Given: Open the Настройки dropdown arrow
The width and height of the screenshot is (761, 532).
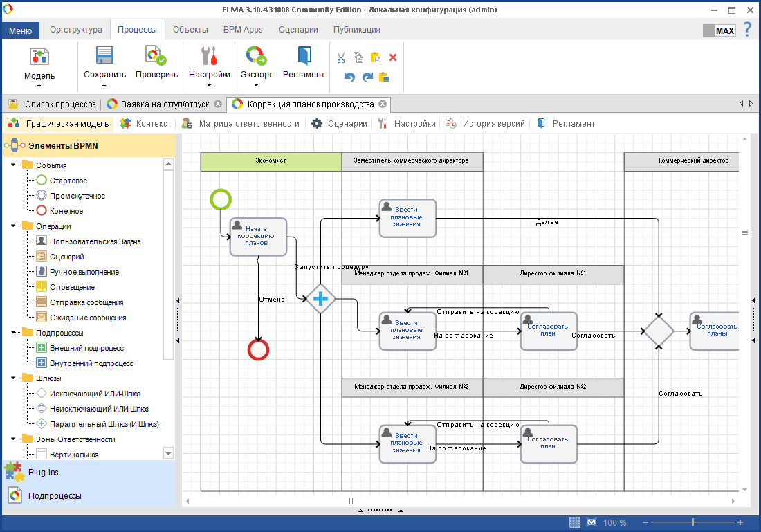Looking at the screenshot, I should point(209,85).
